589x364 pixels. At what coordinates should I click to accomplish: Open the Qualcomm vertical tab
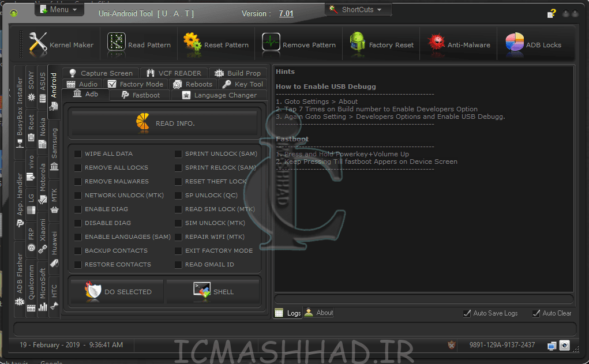pos(31,288)
